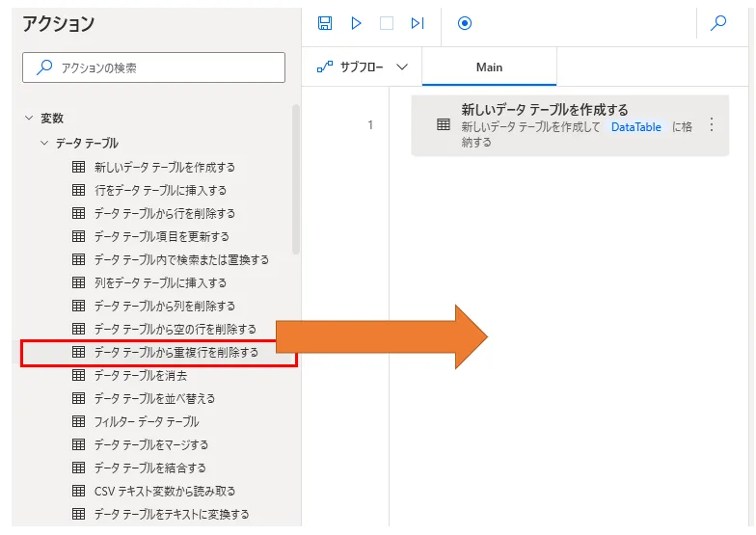This screenshot has width=756, height=535.
Task: Collapse the データ テーブル subgroup
Action: point(44,143)
